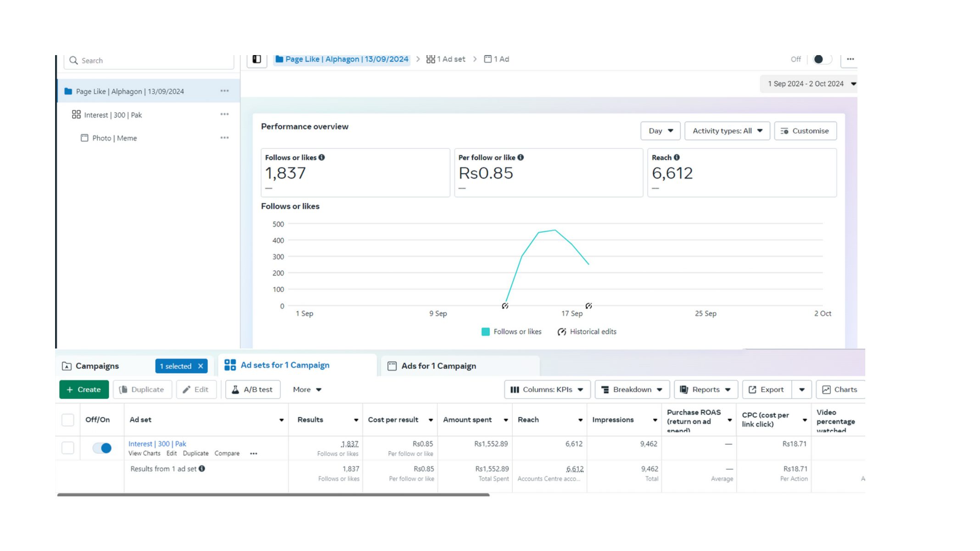Screen dimensions: 980x551
Task: Click info icon beside Reach metric
Action: coord(677,157)
